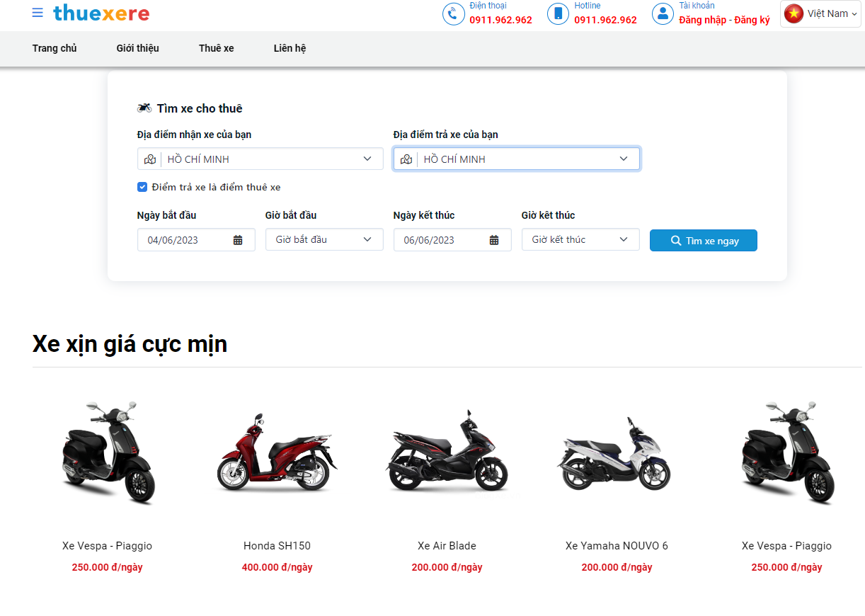Open the 'Giờ bắt đầu' dropdown
Viewport: 865px width, 616px height.
pyautogui.click(x=324, y=239)
